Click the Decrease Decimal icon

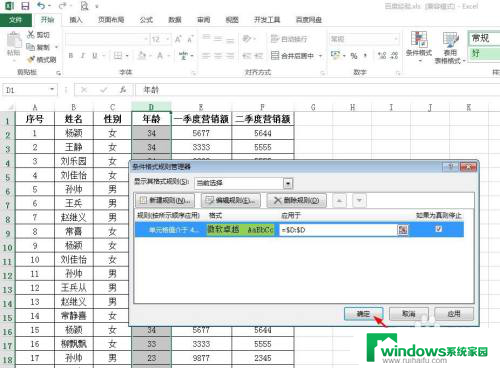click(x=394, y=56)
